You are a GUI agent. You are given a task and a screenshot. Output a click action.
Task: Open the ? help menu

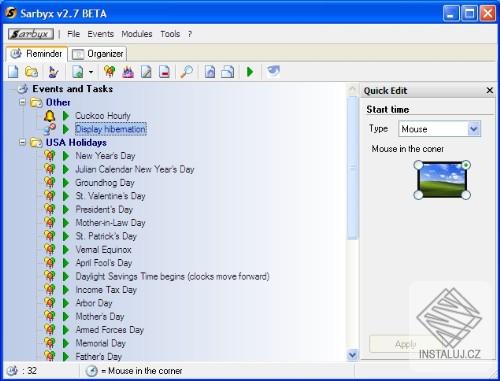click(190, 34)
